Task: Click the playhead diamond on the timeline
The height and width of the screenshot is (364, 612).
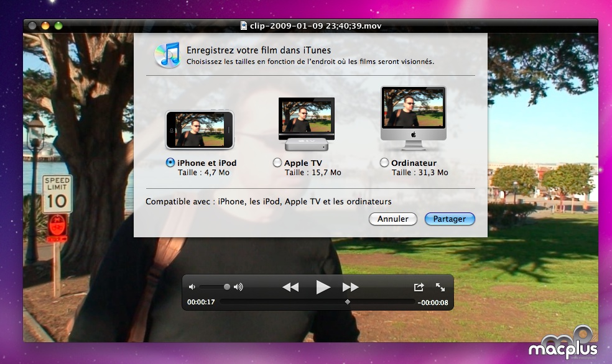Action: [348, 302]
